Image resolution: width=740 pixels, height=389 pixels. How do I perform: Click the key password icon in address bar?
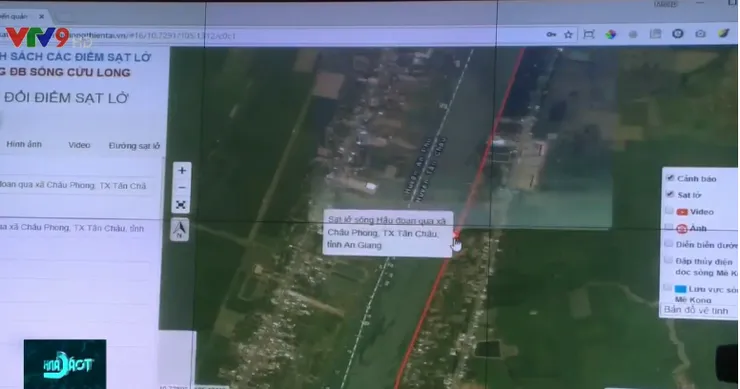pos(551,34)
